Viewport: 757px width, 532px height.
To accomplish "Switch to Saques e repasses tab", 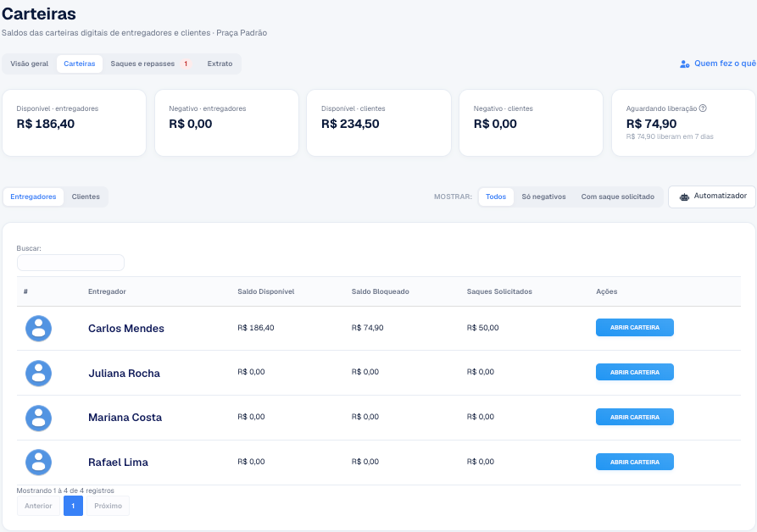I will (x=151, y=64).
